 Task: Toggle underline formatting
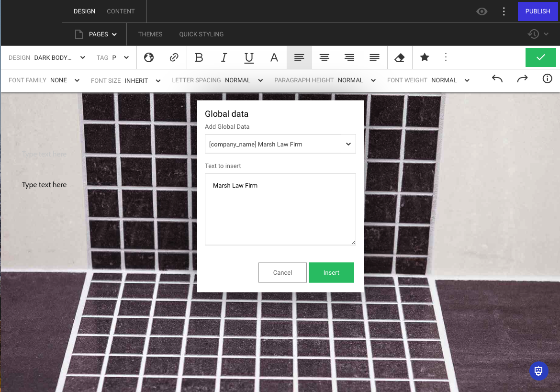tap(249, 57)
